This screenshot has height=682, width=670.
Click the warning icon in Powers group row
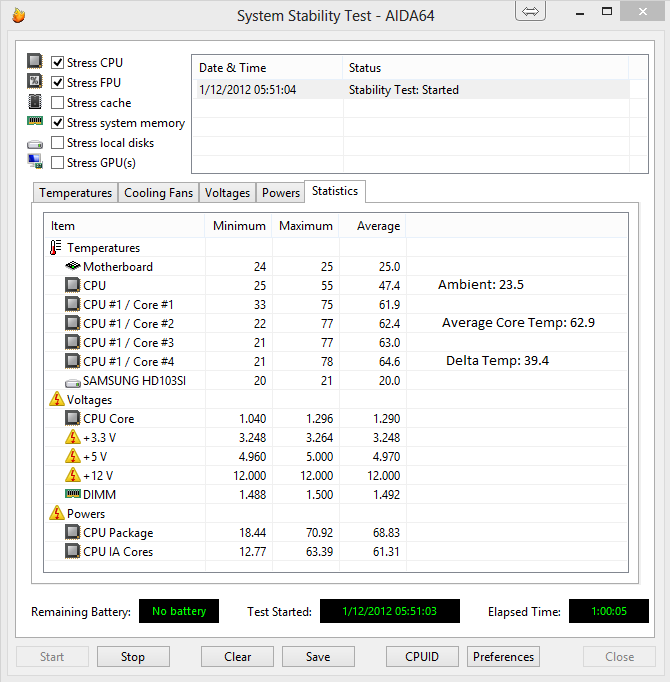57,513
